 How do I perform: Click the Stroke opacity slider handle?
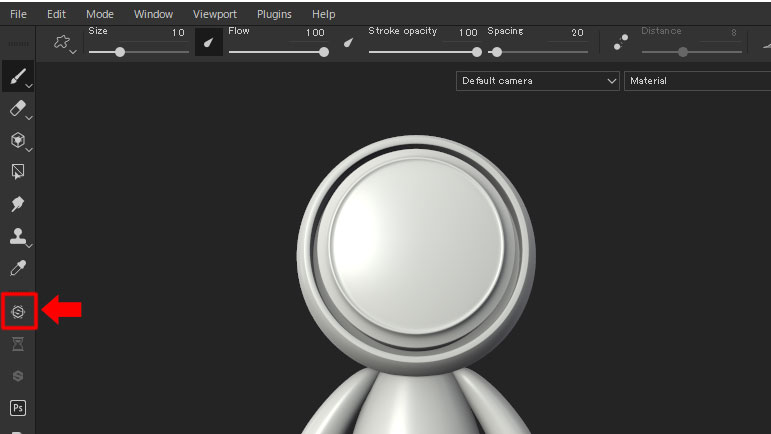[476, 52]
